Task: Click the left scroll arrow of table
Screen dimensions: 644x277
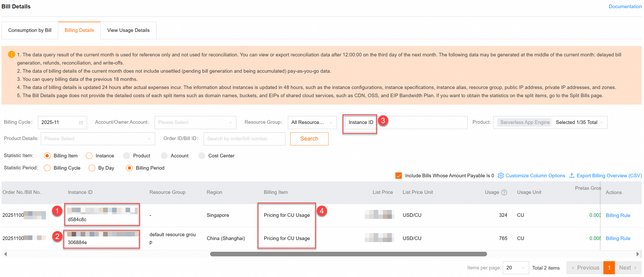Action: 5,254
